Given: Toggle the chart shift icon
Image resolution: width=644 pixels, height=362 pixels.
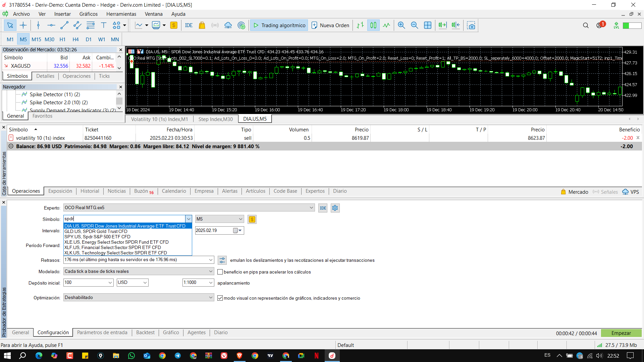Looking at the screenshot, I should point(455,25).
